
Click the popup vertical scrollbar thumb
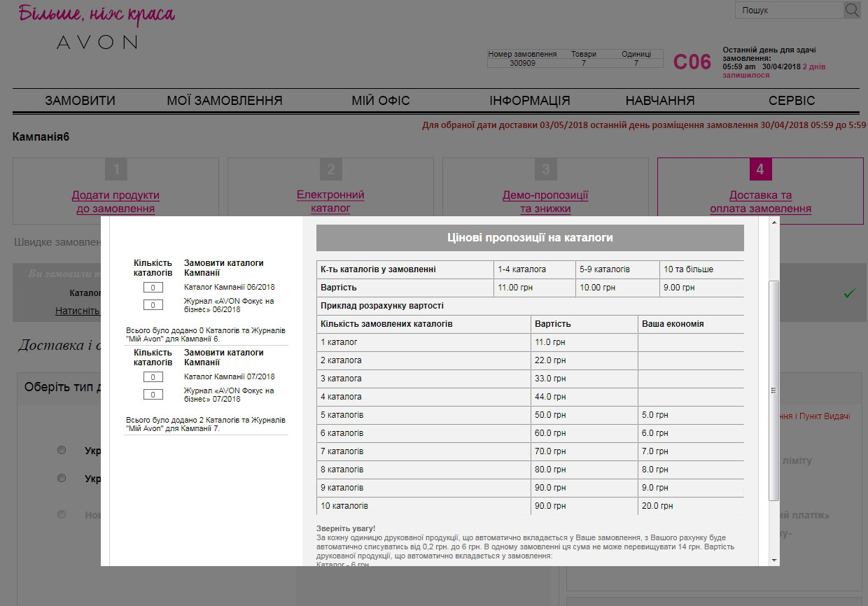773,390
